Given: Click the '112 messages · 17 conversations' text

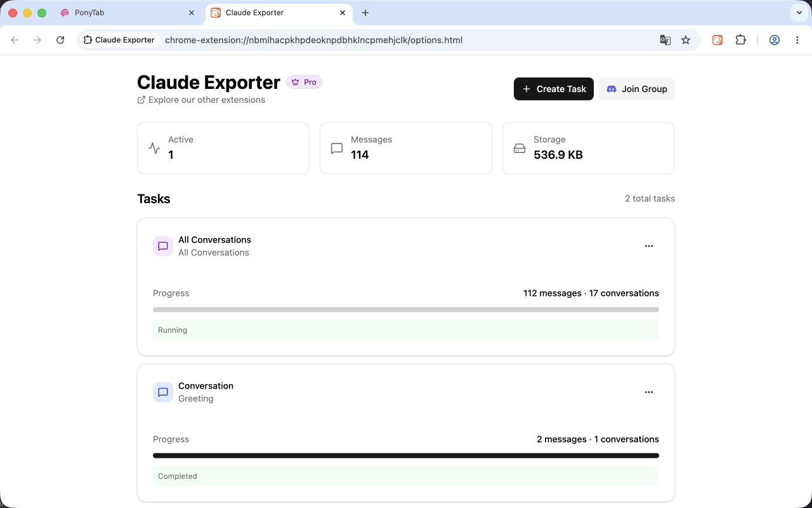Looking at the screenshot, I should pos(591,293).
